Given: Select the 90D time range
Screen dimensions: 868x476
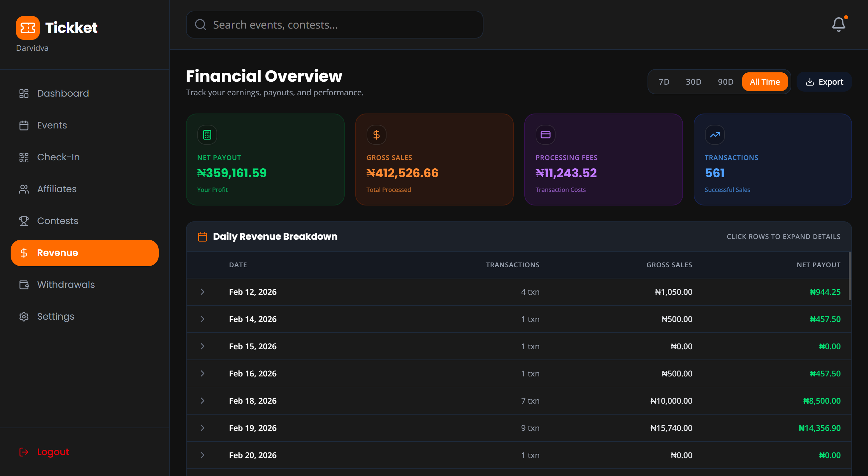Looking at the screenshot, I should coord(726,82).
